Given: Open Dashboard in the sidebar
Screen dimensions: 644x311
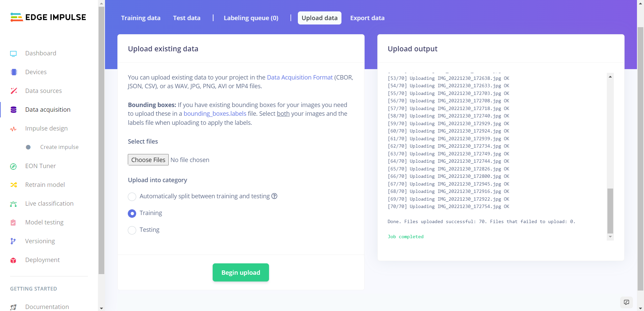Looking at the screenshot, I should pyautogui.click(x=41, y=53).
